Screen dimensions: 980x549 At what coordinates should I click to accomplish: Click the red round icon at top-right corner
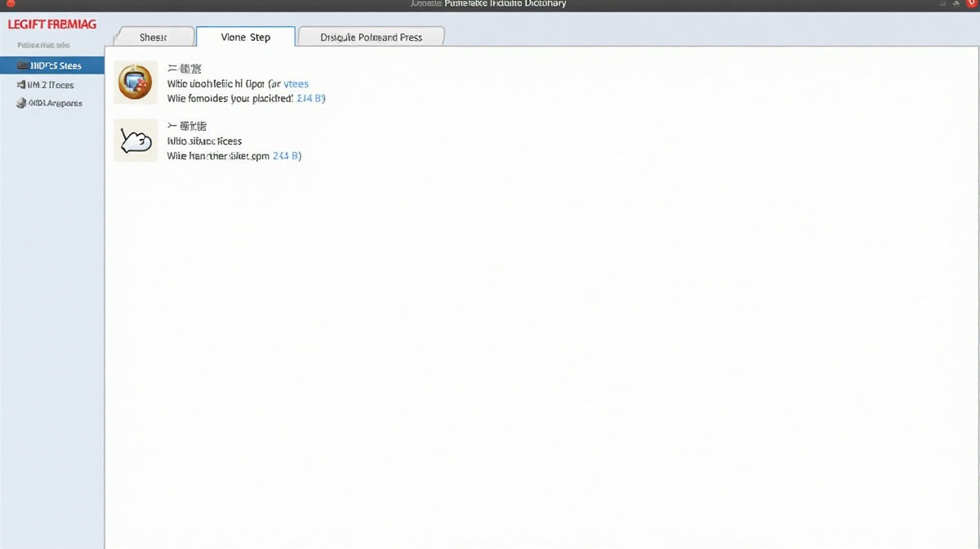[x=971, y=4]
